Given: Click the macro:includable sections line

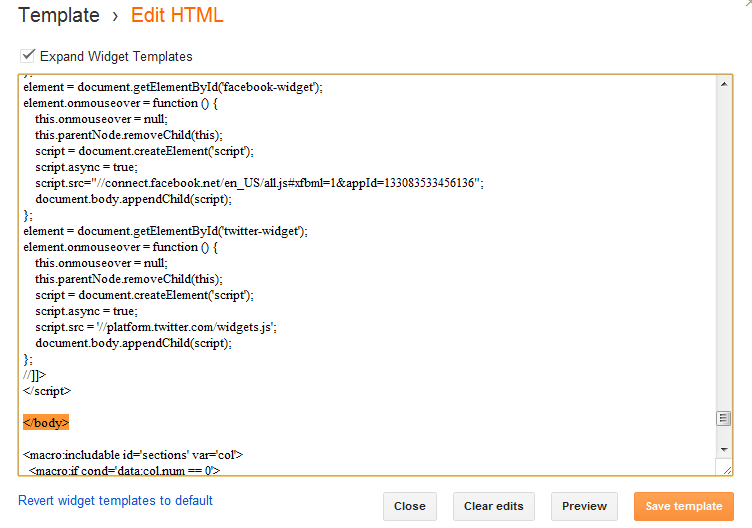Looking at the screenshot, I should pos(133,455).
